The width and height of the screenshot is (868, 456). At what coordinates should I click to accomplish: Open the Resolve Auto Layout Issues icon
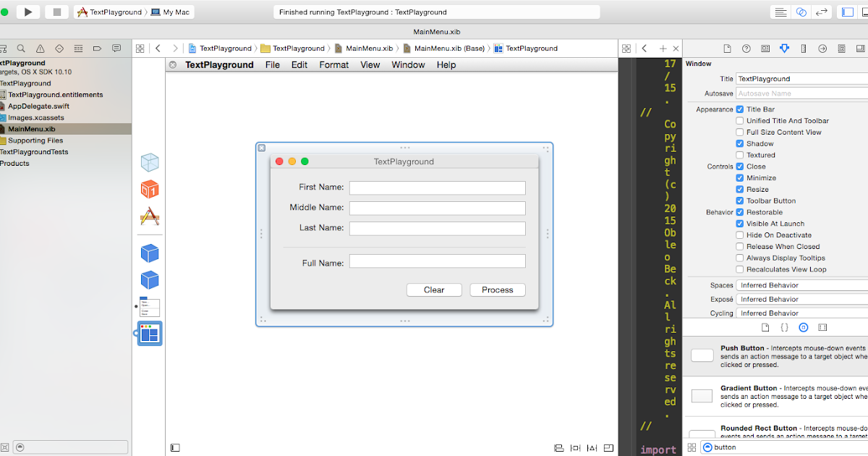click(592, 448)
